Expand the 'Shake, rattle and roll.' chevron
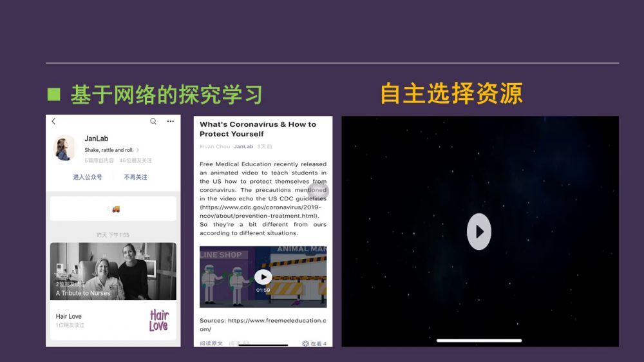 tap(137, 150)
